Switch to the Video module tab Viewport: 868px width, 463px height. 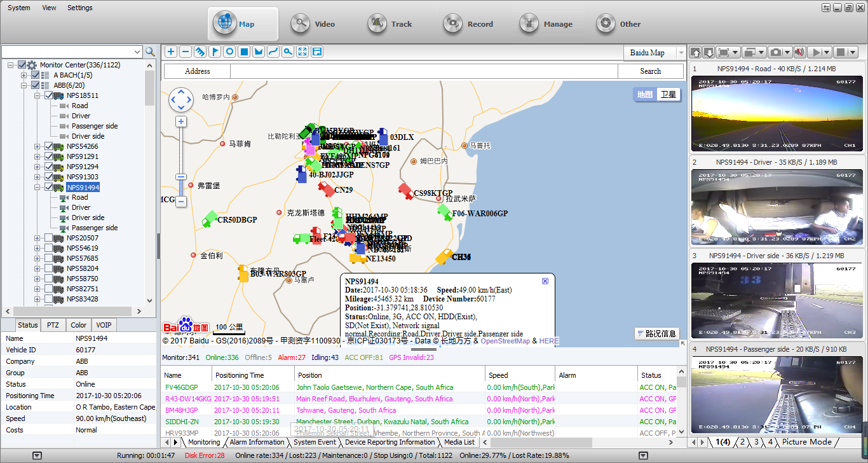tap(313, 24)
